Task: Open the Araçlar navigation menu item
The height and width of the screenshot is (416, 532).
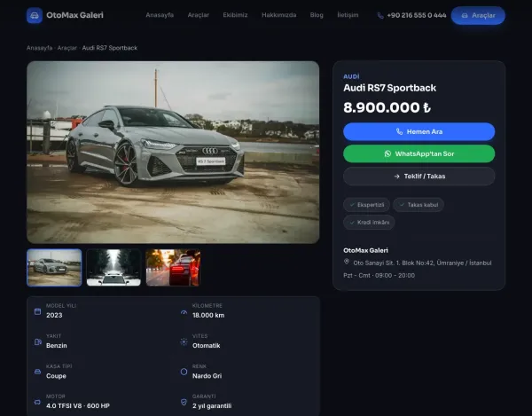Action: pos(198,15)
